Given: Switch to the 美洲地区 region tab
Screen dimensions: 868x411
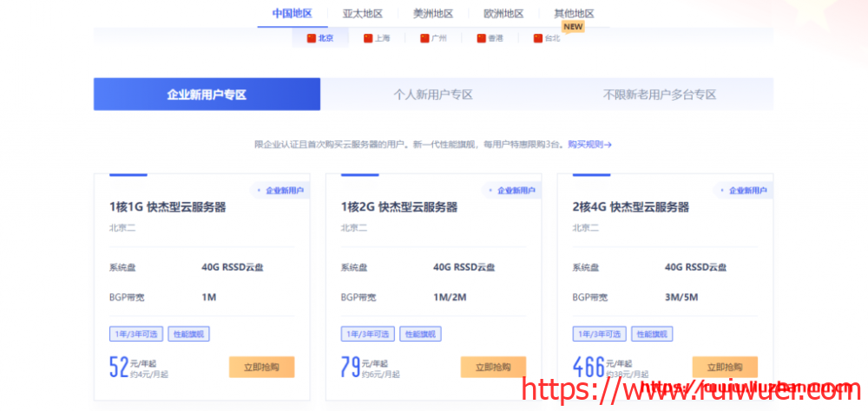Looking at the screenshot, I should tap(432, 13).
